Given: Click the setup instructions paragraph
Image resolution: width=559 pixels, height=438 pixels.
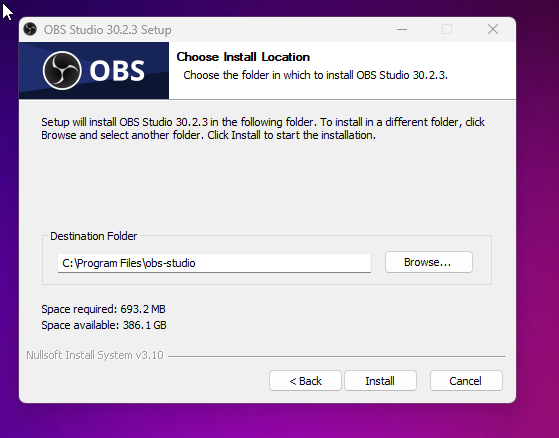Looking at the screenshot, I should [263, 129].
